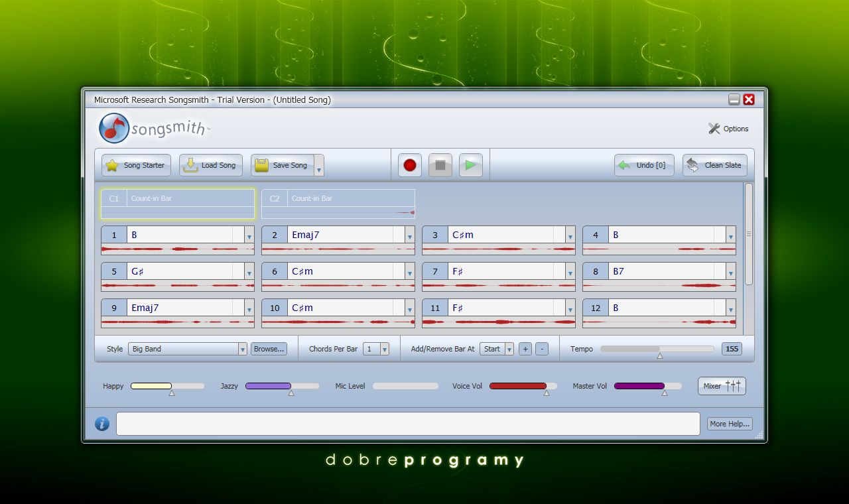Click the Songsmith logo icon
Viewport: 849px width, 504px height.
click(x=114, y=128)
